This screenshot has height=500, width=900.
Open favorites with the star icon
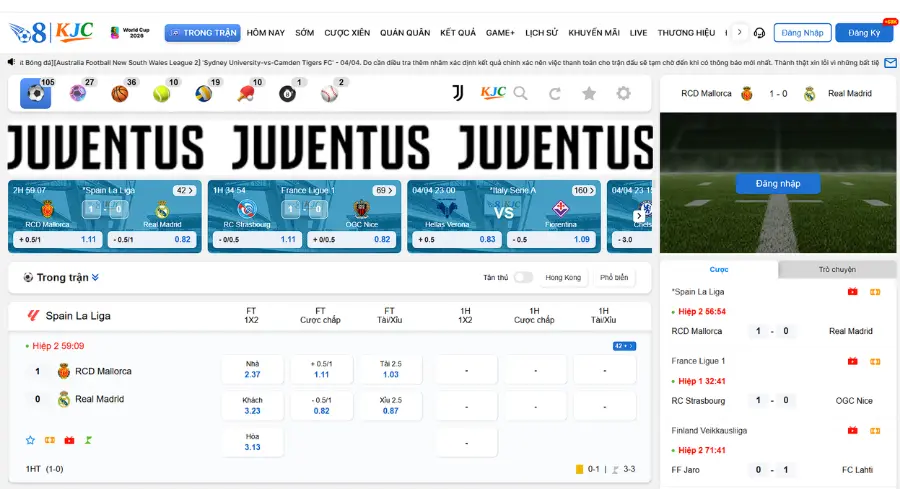pos(589,93)
